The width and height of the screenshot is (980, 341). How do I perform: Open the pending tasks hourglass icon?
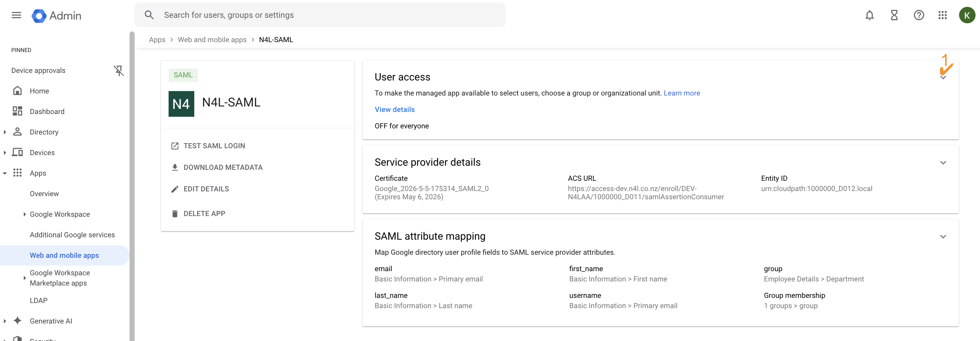click(x=894, y=15)
